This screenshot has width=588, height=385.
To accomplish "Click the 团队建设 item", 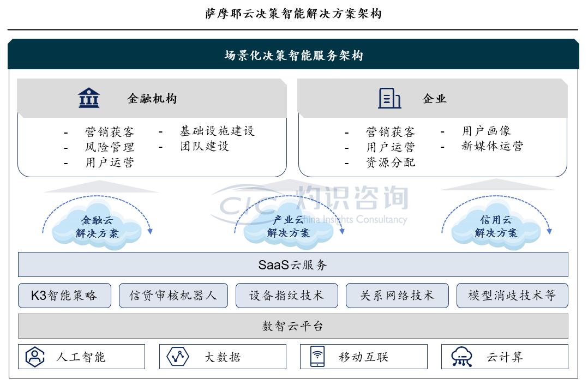I will [205, 146].
